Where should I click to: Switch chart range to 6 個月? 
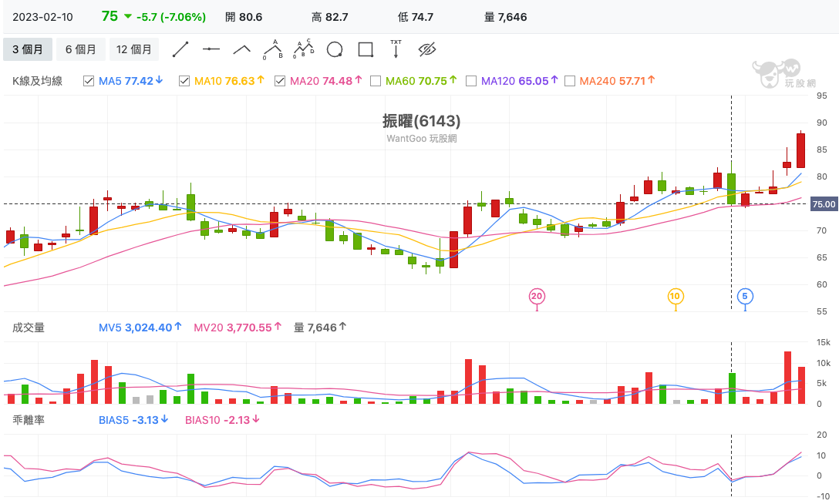(81, 49)
